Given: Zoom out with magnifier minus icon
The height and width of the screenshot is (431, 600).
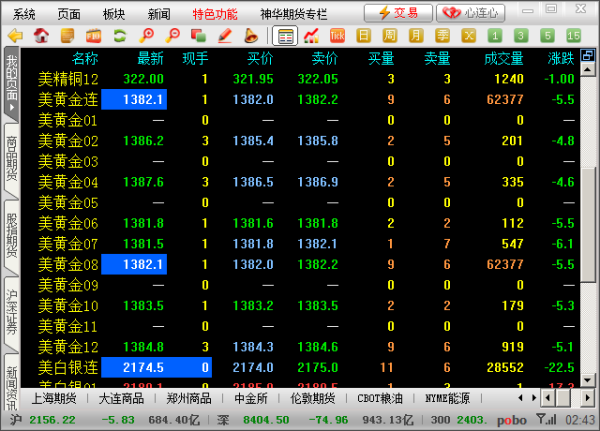Looking at the screenshot, I should [172, 36].
